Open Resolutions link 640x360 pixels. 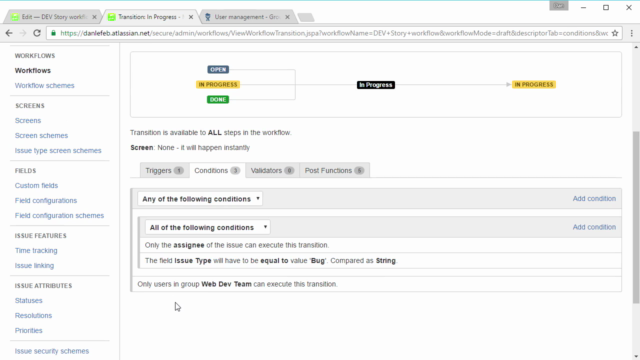tap(33, 316)
